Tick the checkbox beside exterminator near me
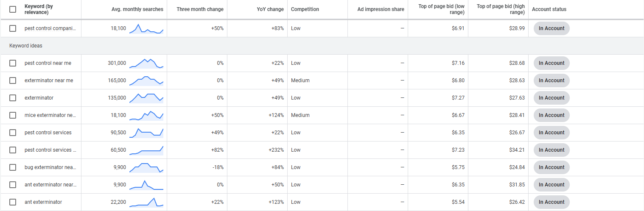 click(x=13, y=81)
